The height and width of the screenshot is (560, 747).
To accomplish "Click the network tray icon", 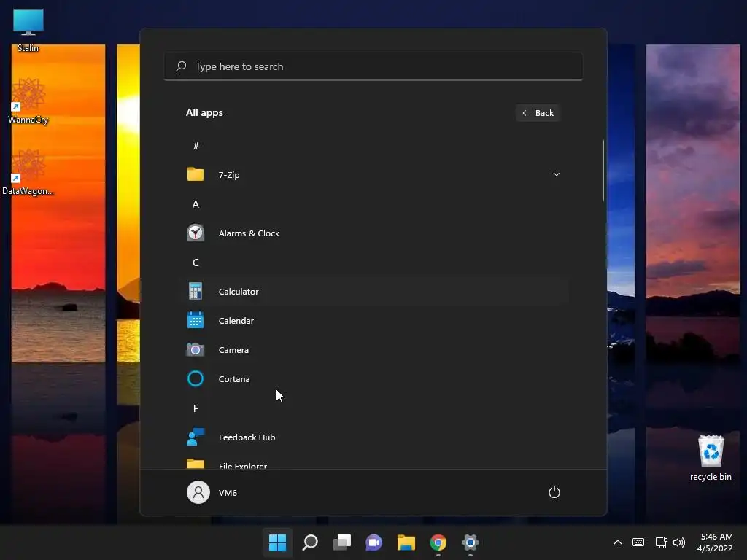I will coord(661,542).
